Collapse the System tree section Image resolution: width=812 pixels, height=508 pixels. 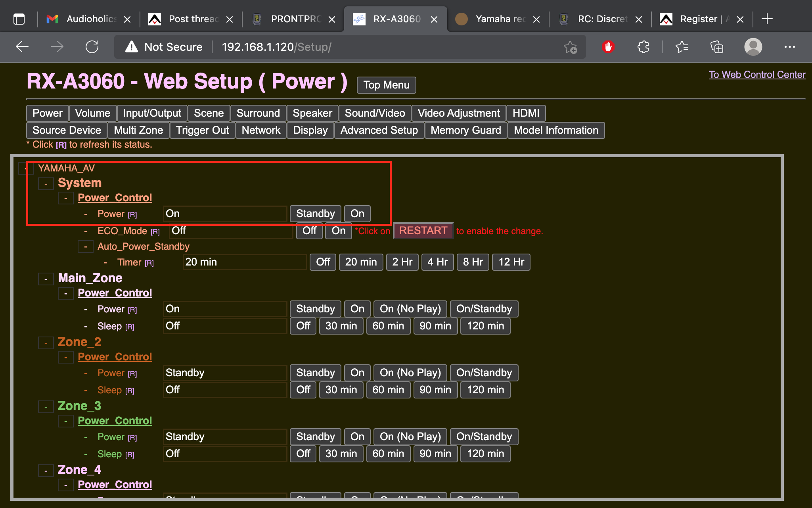point(46,184)
